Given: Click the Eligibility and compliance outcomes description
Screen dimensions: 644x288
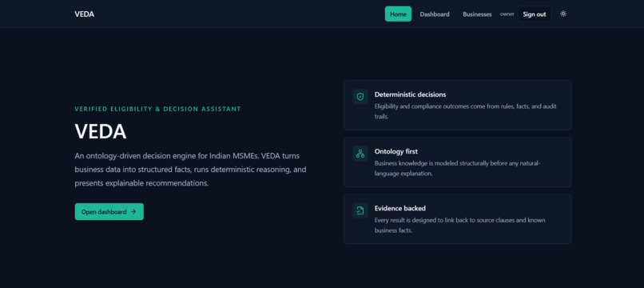Looking at the screenshot, I should pos(465,111).
